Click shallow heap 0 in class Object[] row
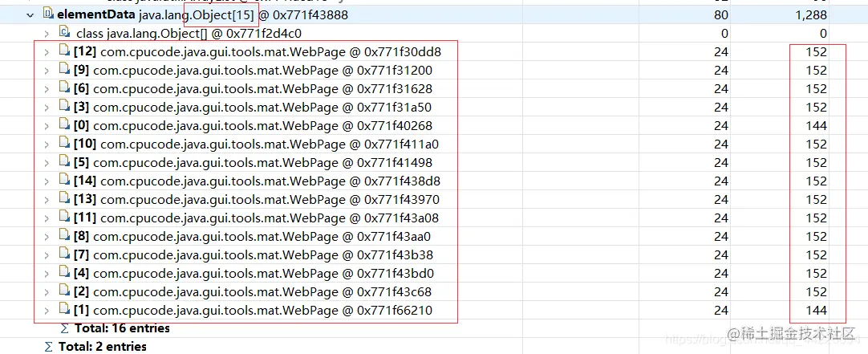Image resolution: width=868 pixels, height=354 pixels. tap(724, 33)
